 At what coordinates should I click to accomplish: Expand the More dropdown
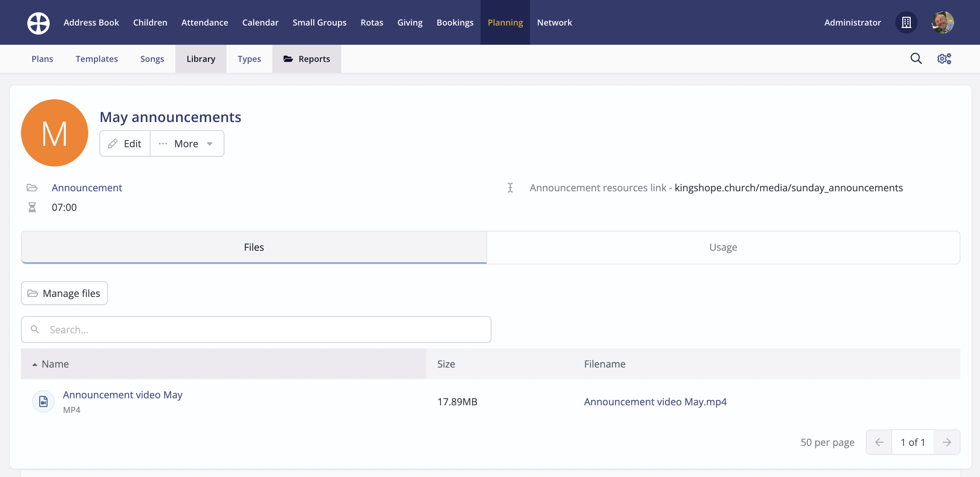coord(186,144)
